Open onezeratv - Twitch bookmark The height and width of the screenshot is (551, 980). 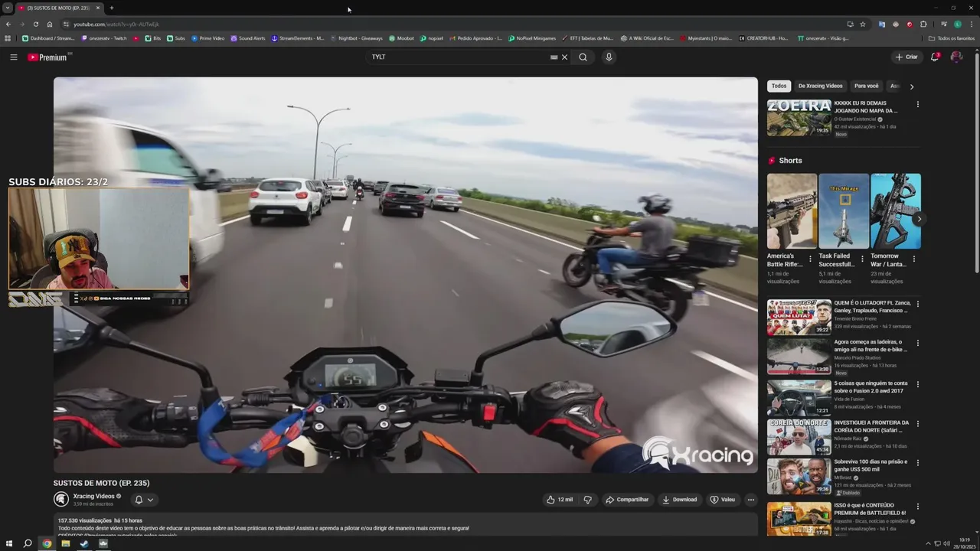pos(103,38)
